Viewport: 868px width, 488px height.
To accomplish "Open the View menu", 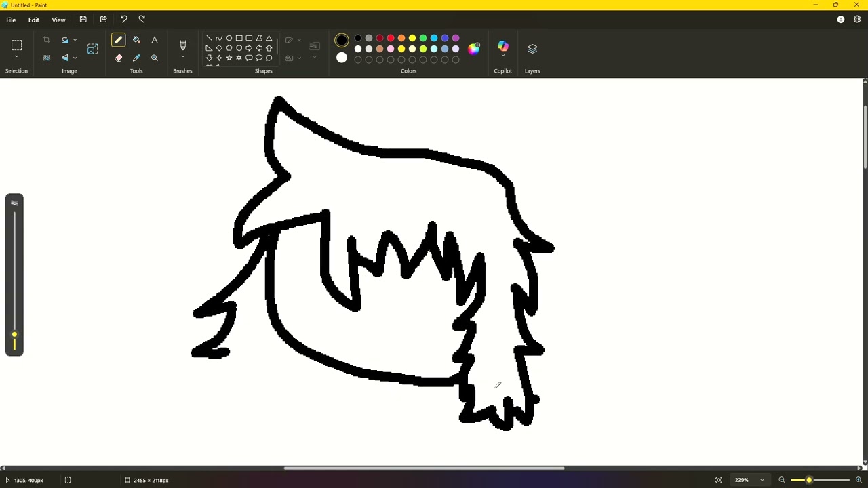I will (58, 20).
